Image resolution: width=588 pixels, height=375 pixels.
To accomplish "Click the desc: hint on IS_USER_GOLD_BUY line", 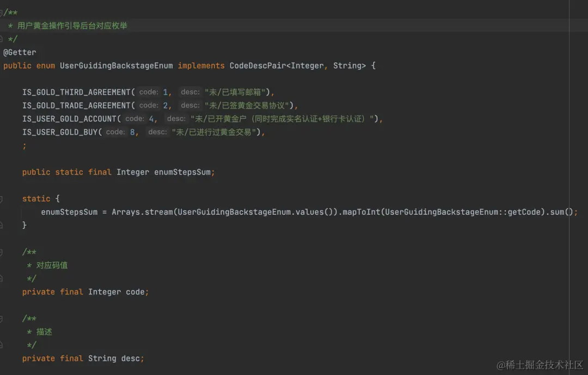I will [x=157, y=132].
